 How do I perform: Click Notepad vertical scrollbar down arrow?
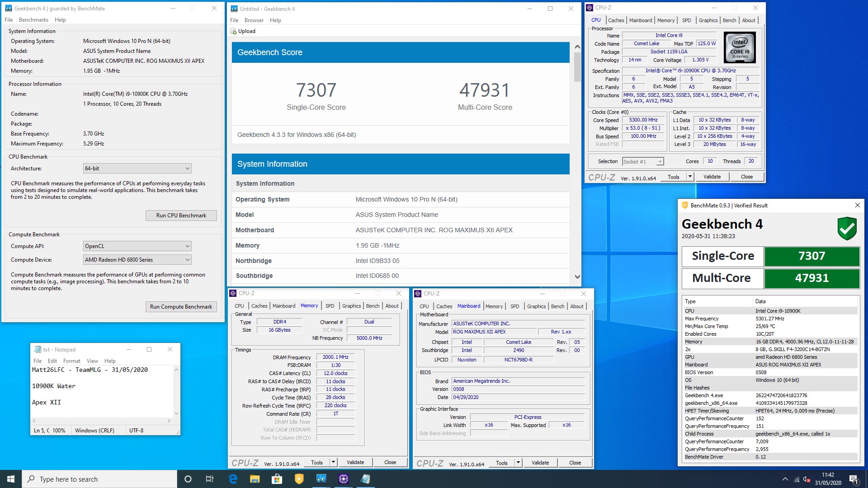coord(176,413)
